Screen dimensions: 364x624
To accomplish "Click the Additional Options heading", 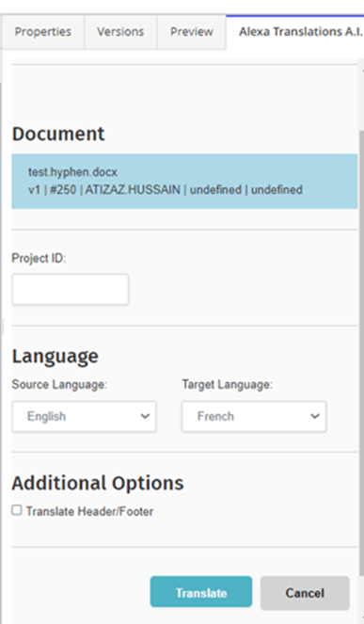I will 98,484.
